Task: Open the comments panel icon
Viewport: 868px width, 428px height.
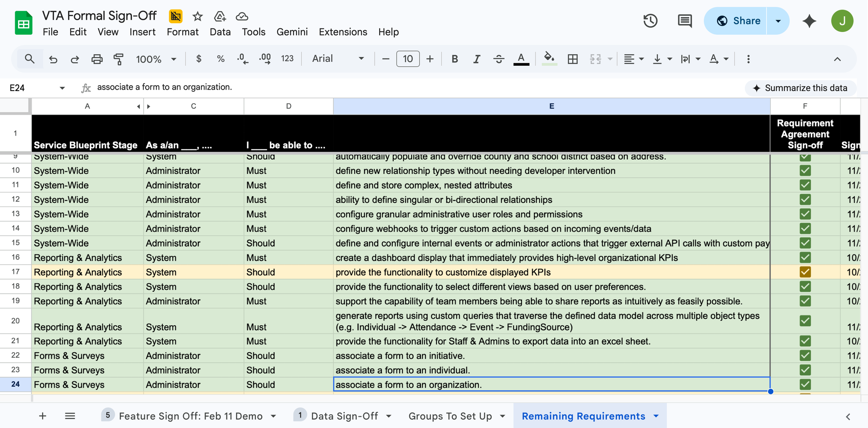Action: click(x=684, y=21)
